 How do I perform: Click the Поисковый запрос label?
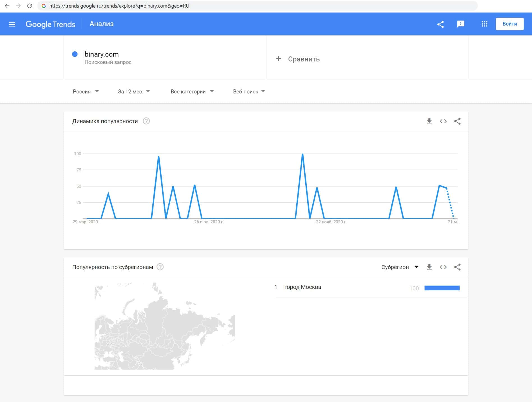(108, 62)
